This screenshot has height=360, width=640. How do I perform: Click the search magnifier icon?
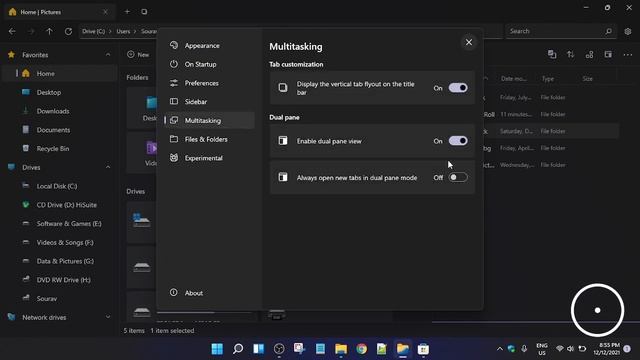608,31
